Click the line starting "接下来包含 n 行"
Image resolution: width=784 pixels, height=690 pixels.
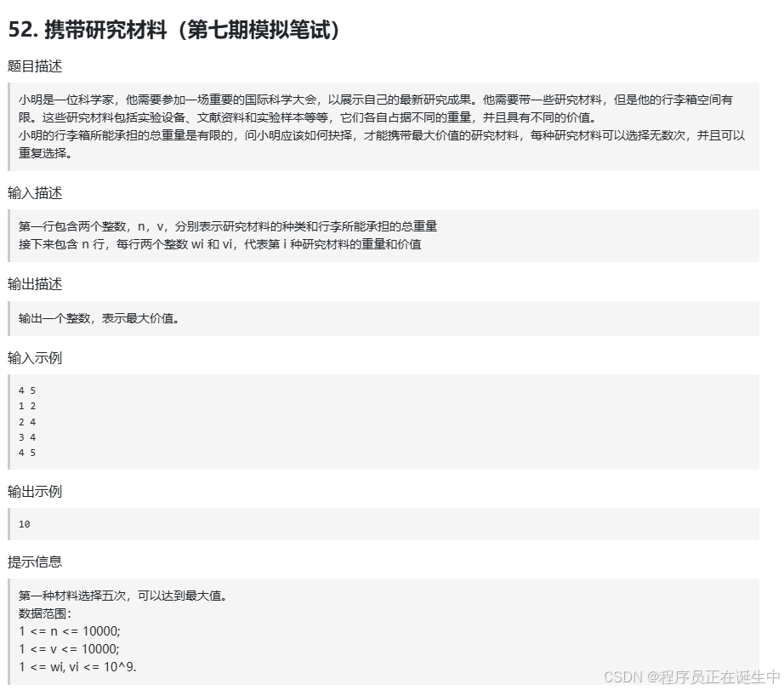220,244
